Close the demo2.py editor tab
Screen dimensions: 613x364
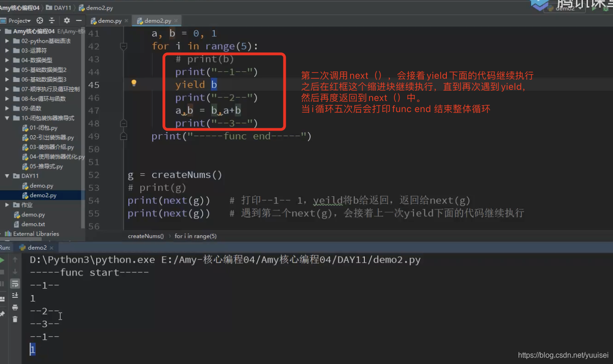pyautogui.click(x=176, y=21)
